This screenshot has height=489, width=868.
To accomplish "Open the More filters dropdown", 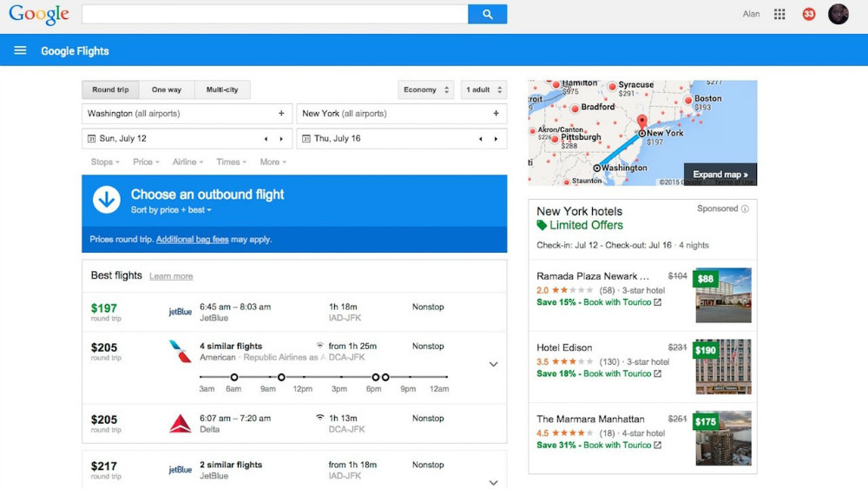I will (273, 162).
